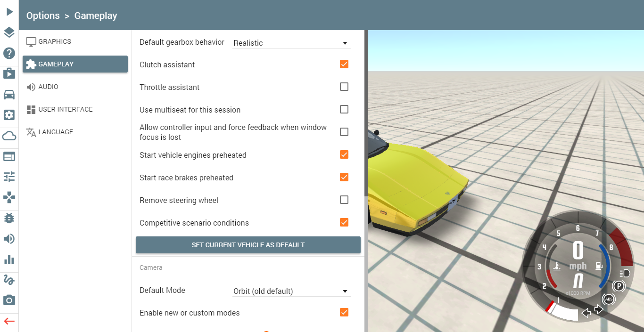644x332 pixels.
Task: Click the speaker volume sidebar icon
Action: pyautogui.click(x=9, y=239)
